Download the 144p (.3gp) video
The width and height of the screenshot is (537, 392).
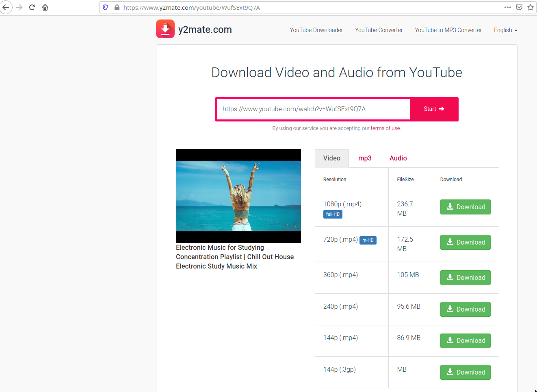pos(466,373)
